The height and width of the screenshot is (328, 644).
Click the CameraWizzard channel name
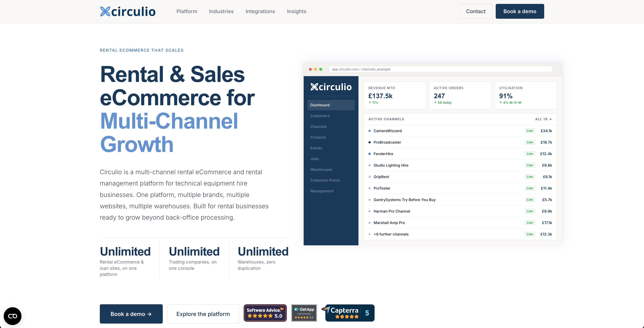pos(388,131)
